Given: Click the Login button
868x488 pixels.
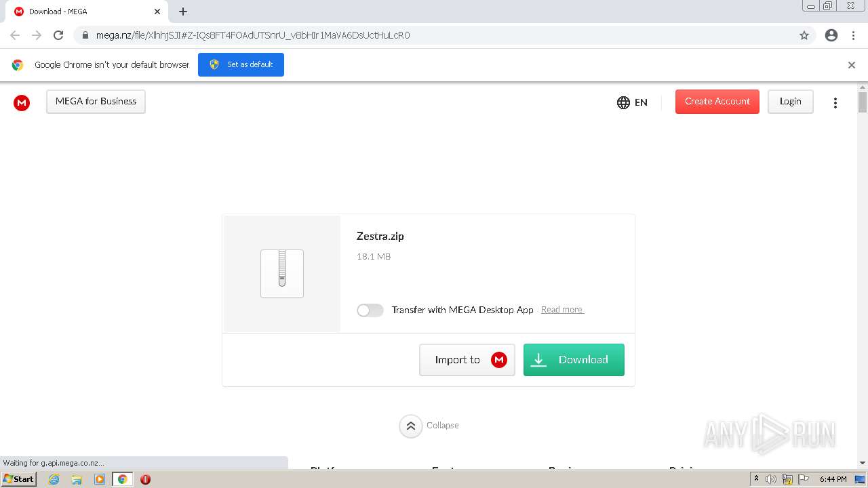Looking at the screenshot, I should 791,102.
